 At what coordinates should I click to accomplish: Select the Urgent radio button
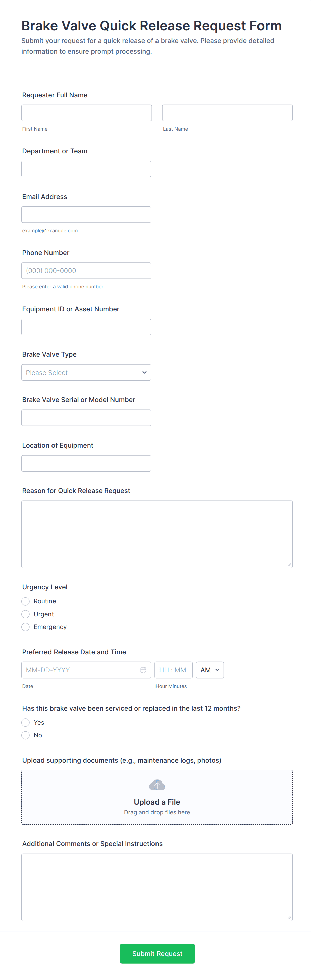25,614
